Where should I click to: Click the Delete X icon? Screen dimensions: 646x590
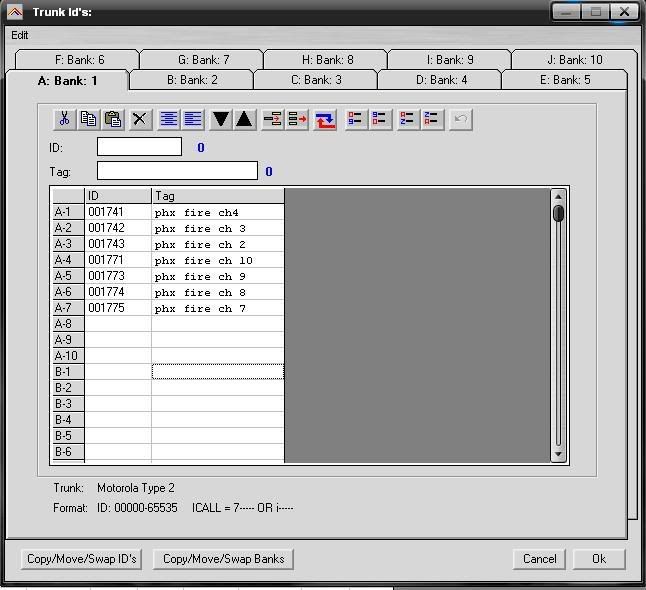[140, 119]
